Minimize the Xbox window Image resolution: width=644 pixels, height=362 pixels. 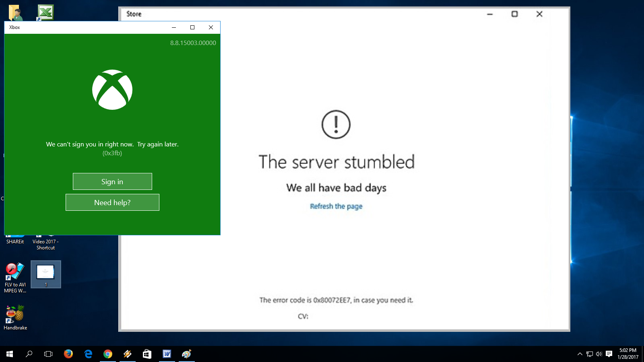coord(174,27)
